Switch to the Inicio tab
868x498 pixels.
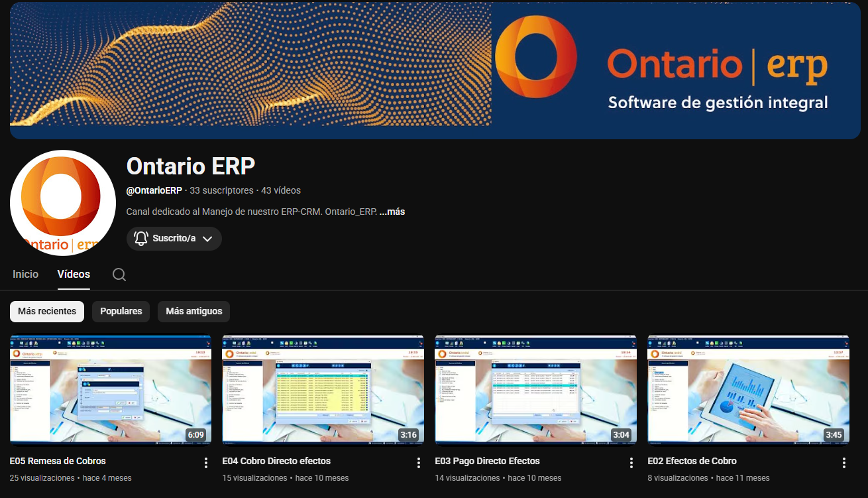pos(26,274)
